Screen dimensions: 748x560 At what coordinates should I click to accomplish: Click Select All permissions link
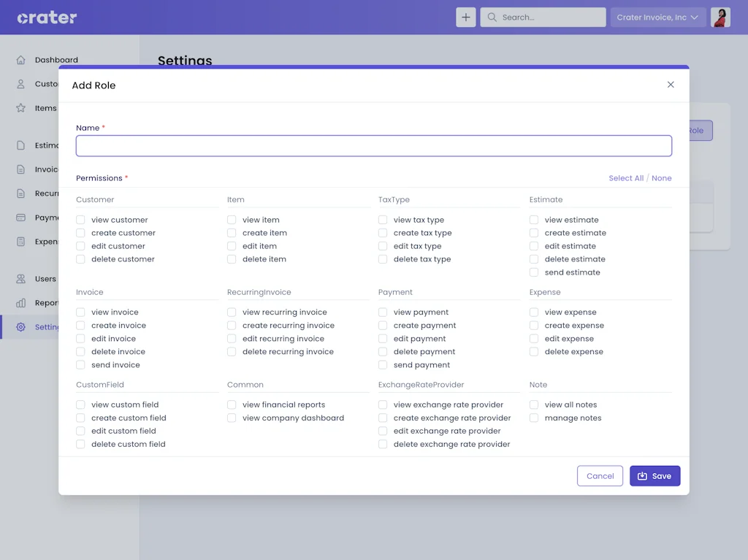pyautogui.click(x=626, y=178)
